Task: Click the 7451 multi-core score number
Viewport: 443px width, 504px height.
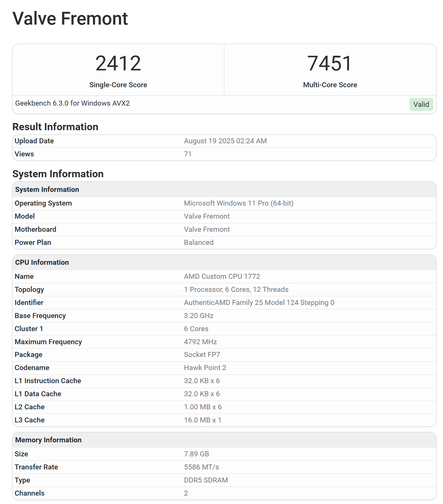Action: tap(330, 63)
